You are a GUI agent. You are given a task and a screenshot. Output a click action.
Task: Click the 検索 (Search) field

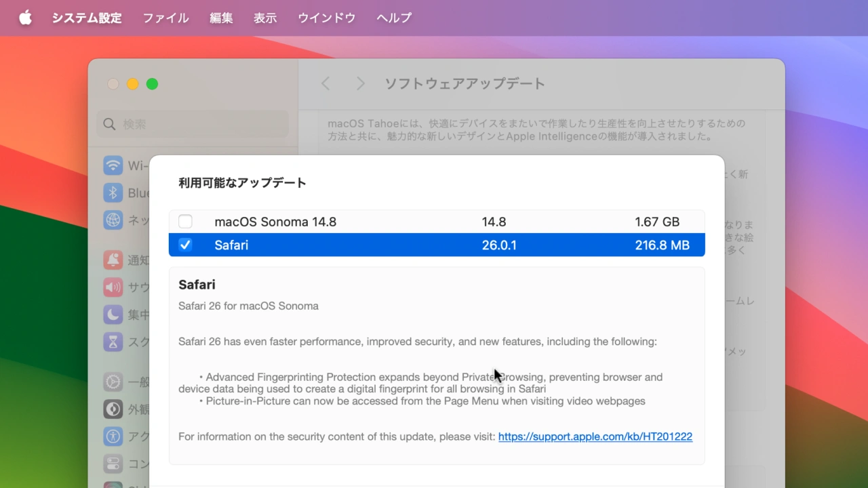pyautogui.click(x=192, y=124)
